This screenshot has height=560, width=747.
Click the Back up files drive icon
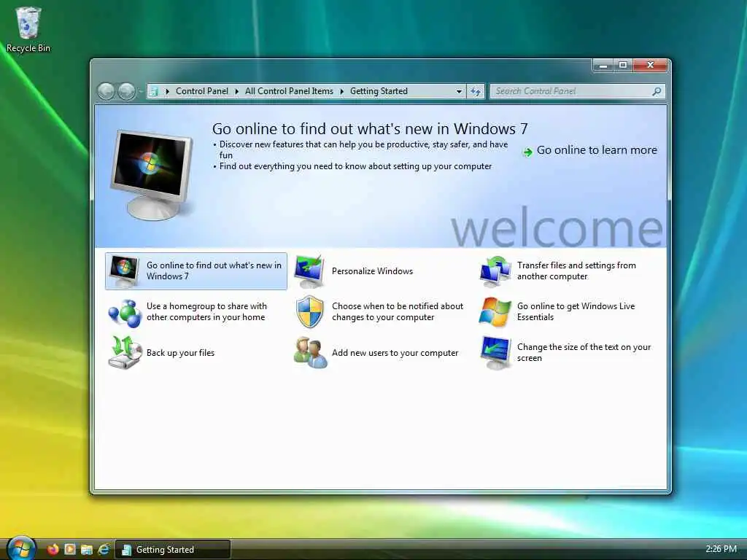pos(125,353)
